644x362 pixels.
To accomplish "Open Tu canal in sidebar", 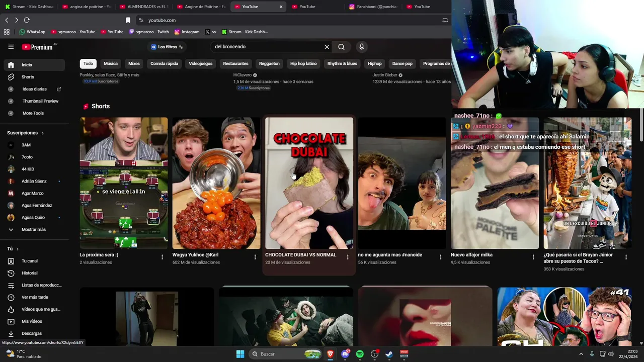I will [34, 261].
